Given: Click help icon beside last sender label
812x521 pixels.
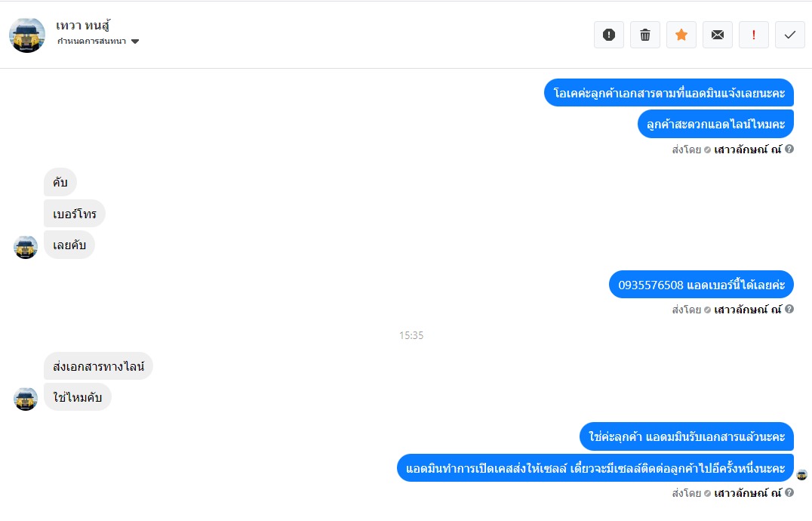Looking at the screenshot, I should tap(789, 492).
